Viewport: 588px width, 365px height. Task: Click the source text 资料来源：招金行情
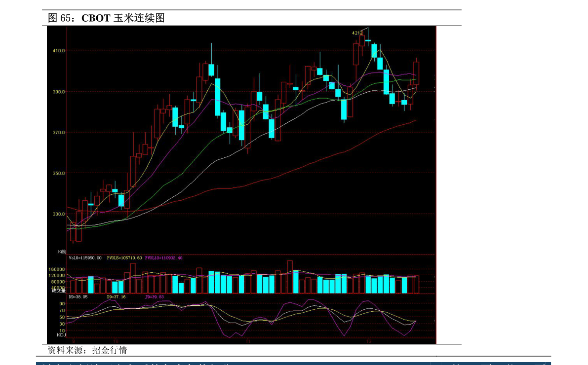87,350
